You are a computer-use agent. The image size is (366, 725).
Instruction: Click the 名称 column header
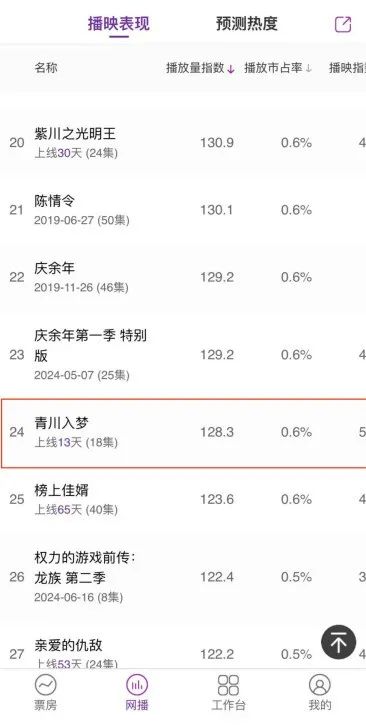[x=46, y=68]
